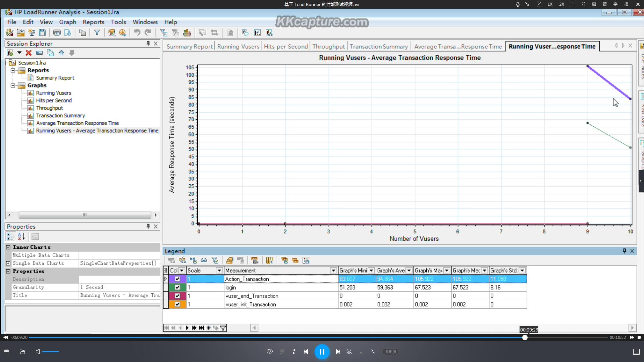Switch to the Throughput tab

click(328, 46)
